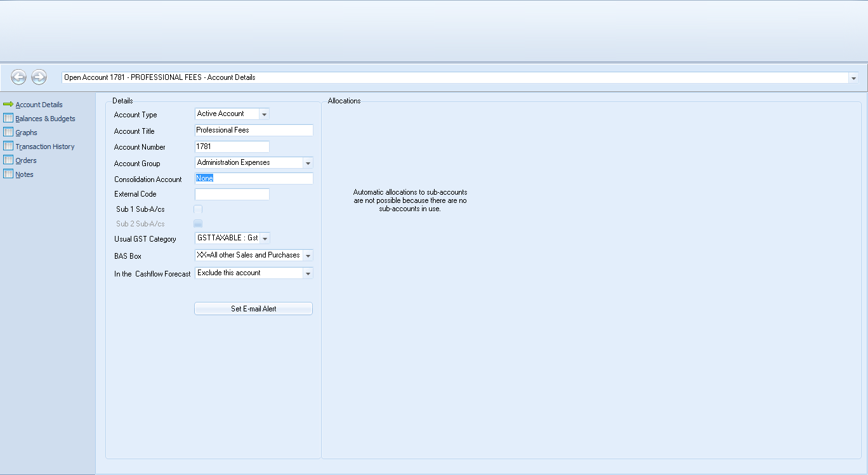Click the Balances & Budgets grid icon
The height and width of the screenshot is (475, 868).
8,119
